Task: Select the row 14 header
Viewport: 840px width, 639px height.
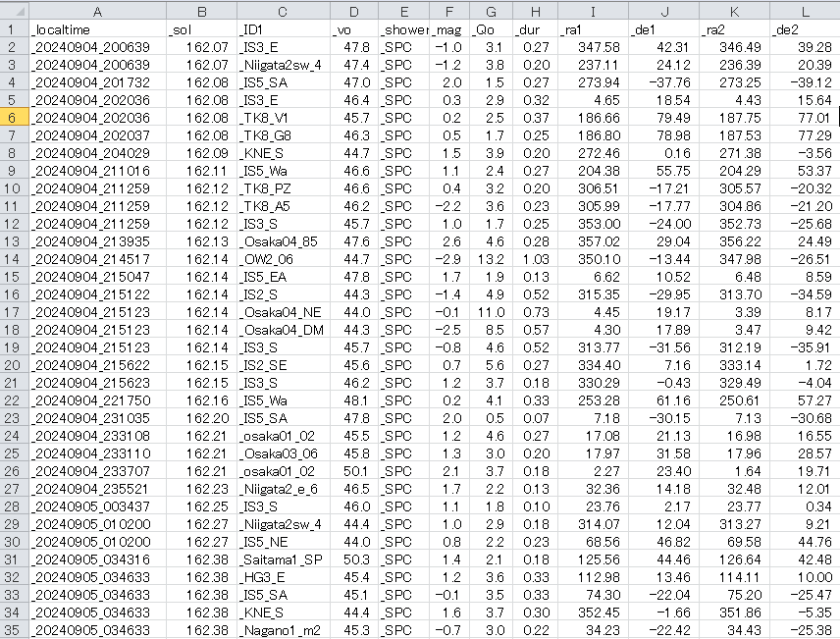Action: point(13,258)
